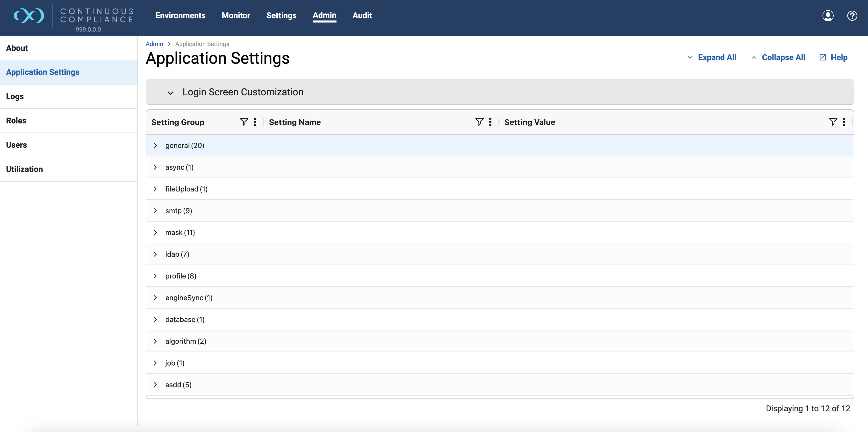Open filter for Setting Name column
The image size is (868, 432).
tap(479, 122)
